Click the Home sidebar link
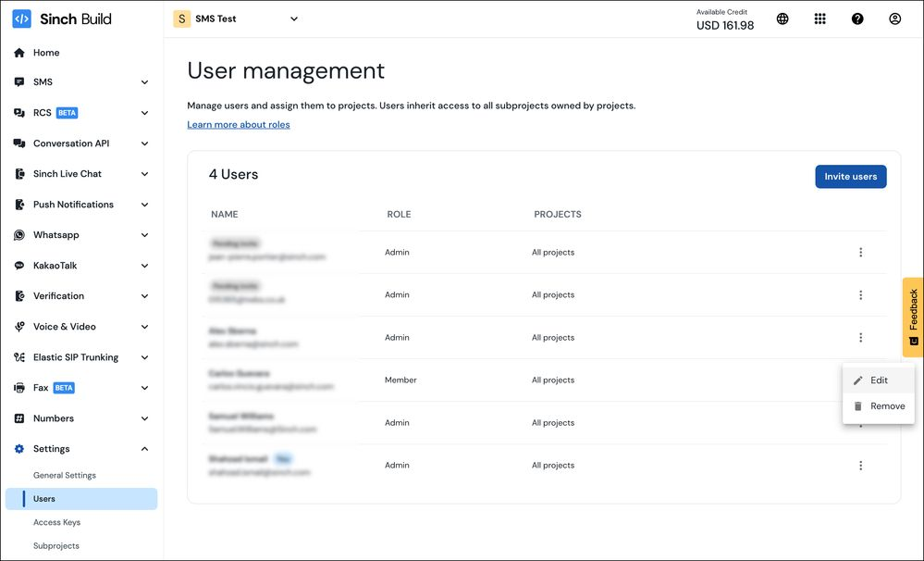 (46, 53)
